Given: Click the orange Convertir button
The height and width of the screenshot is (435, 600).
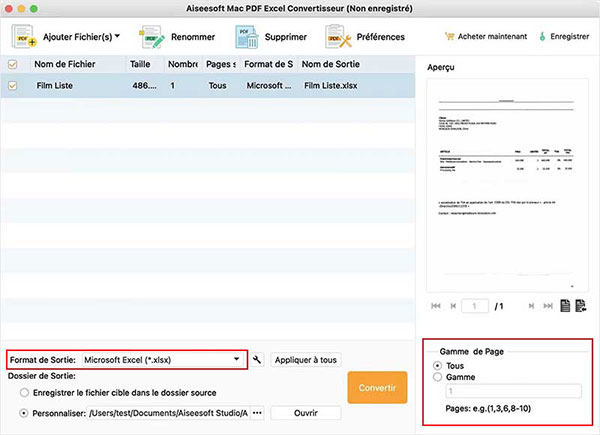Looking at the screenshot, I should point(377,388).
